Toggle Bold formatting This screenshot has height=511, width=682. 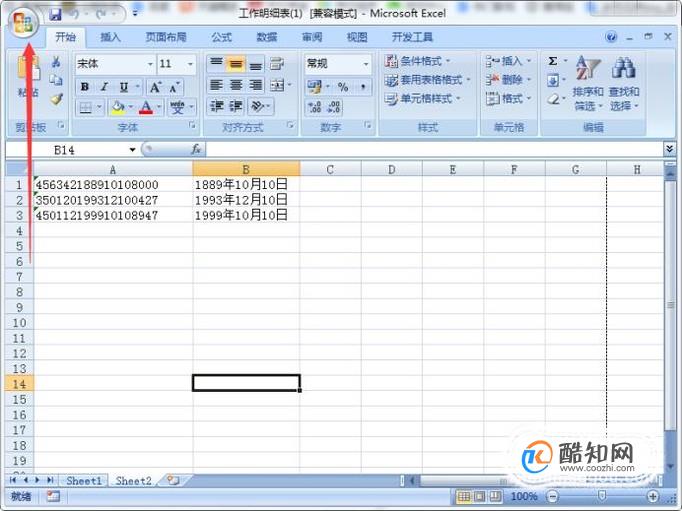pos(85,87)
